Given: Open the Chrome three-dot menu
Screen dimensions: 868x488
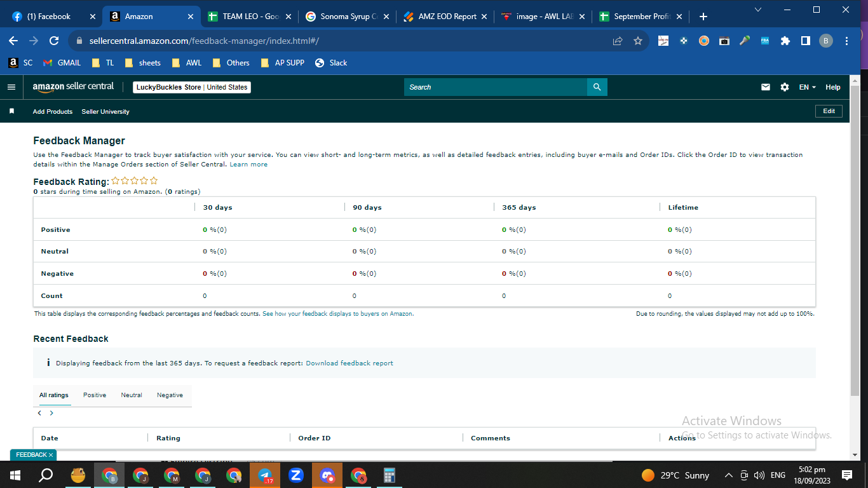Looking at the screenshot, I should tap(847, 41).
